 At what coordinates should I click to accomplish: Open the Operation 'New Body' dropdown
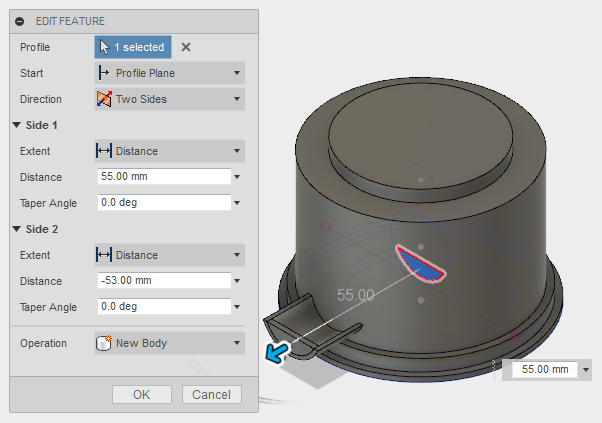pos(169,343)
